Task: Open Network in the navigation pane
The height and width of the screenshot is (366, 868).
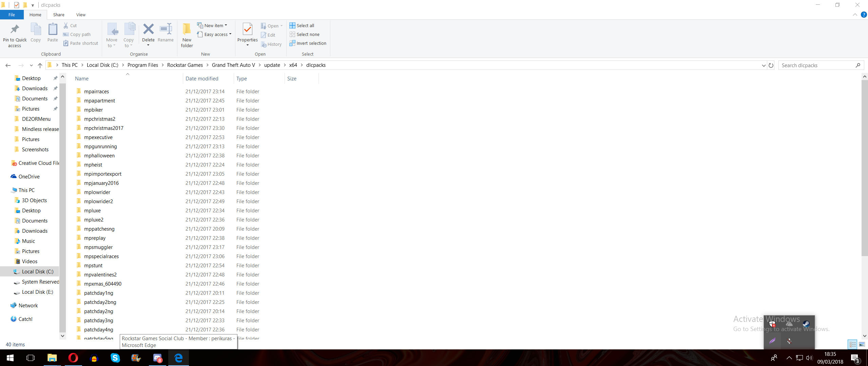Action: pyautogui.click(x=28, y=305)
